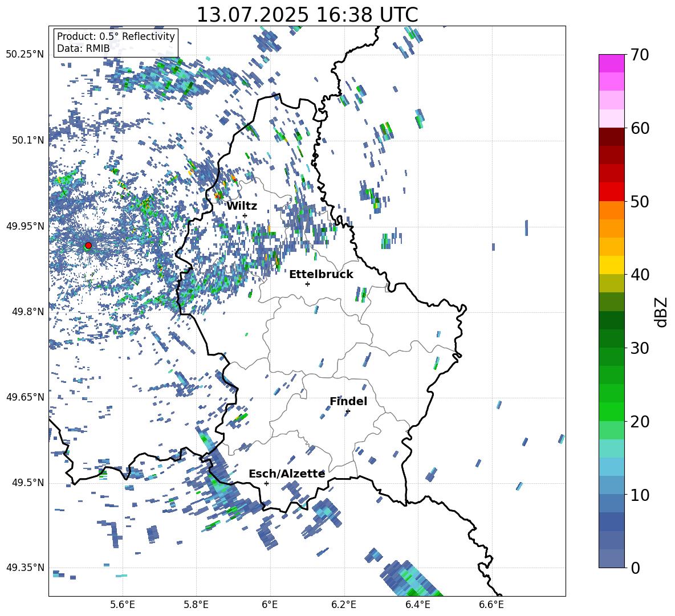
Task: Click the Findel station cross marker
Action: [348, 411]
